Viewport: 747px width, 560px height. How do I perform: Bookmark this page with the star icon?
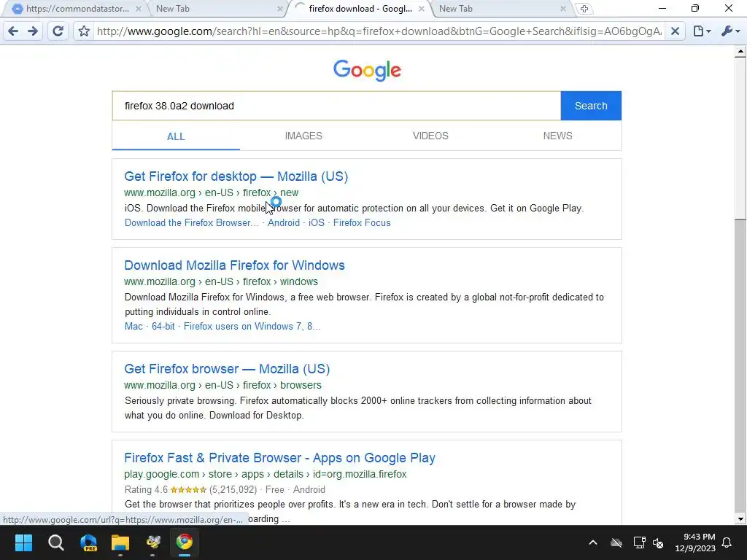[x=84, y=31]
